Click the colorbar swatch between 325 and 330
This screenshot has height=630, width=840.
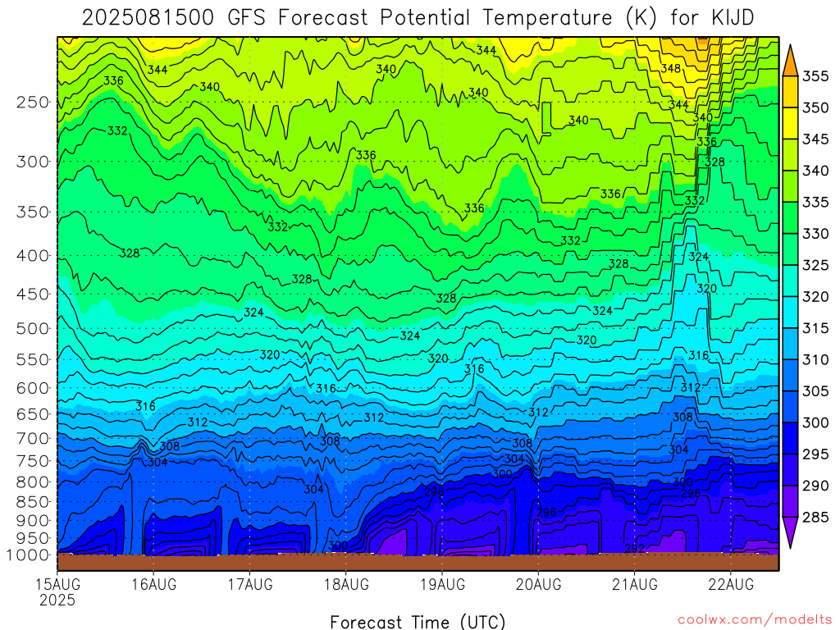coord(790,249)
